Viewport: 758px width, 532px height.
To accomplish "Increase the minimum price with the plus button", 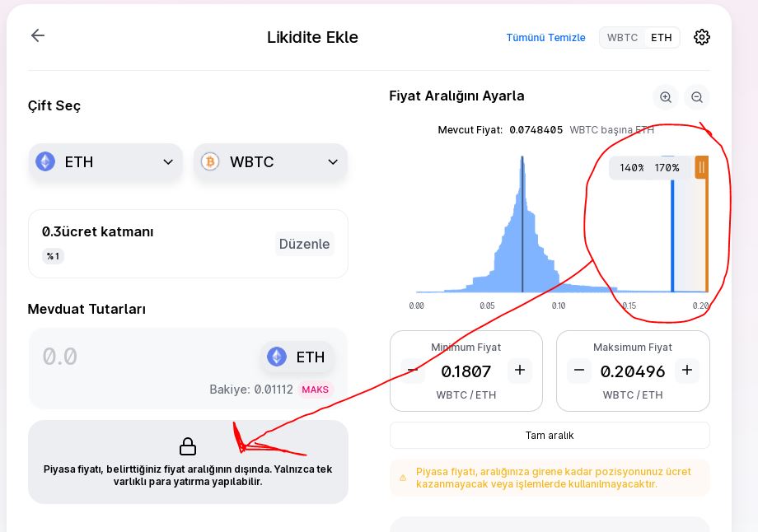I will (x=519, y=371).
